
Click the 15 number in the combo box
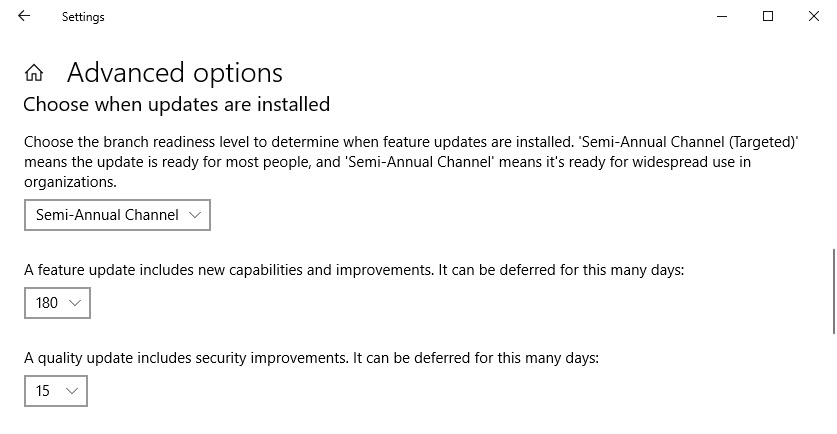43,391
